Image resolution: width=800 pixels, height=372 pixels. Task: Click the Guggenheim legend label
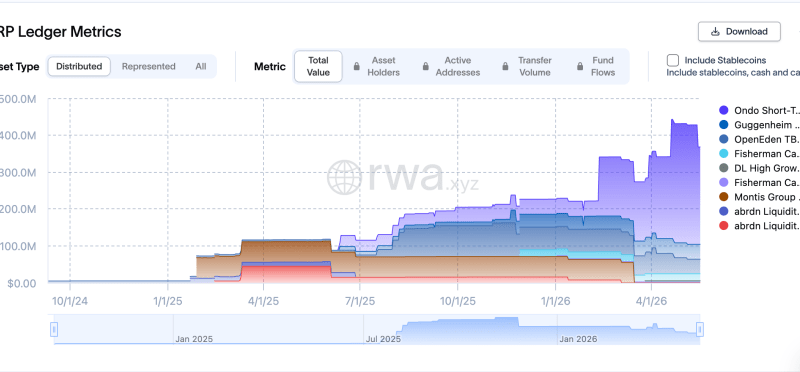(767, 125)
